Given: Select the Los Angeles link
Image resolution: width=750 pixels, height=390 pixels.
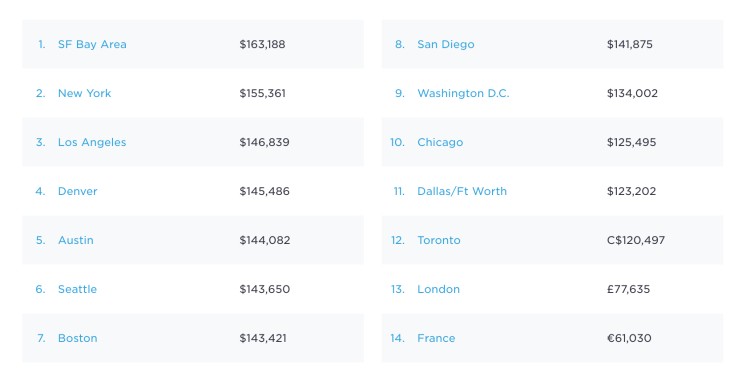Looking at the screenshot, I should (92, 143).
